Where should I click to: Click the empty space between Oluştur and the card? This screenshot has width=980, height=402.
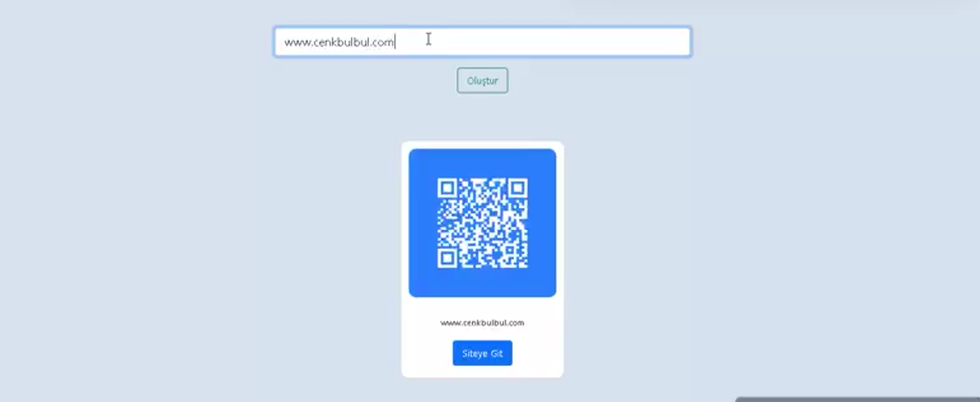[x=482, y=117]
